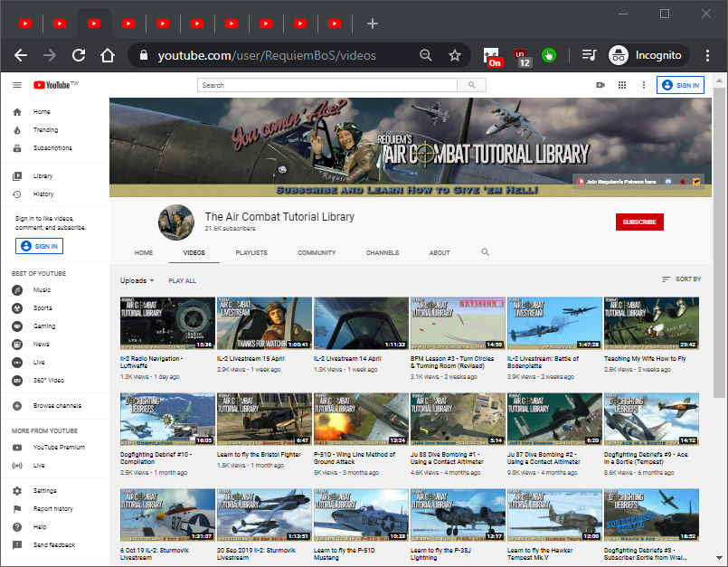Viewport: 728px width, 567px height.
Task: Open the YouTube apps grid icon
Action: pyautogui.click(x=622, y=85)
